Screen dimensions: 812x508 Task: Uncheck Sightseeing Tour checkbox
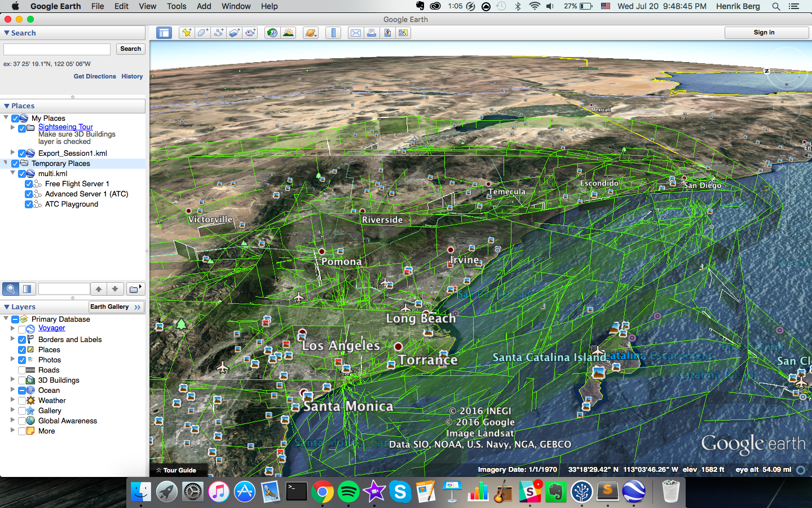[x=22, y=129]
